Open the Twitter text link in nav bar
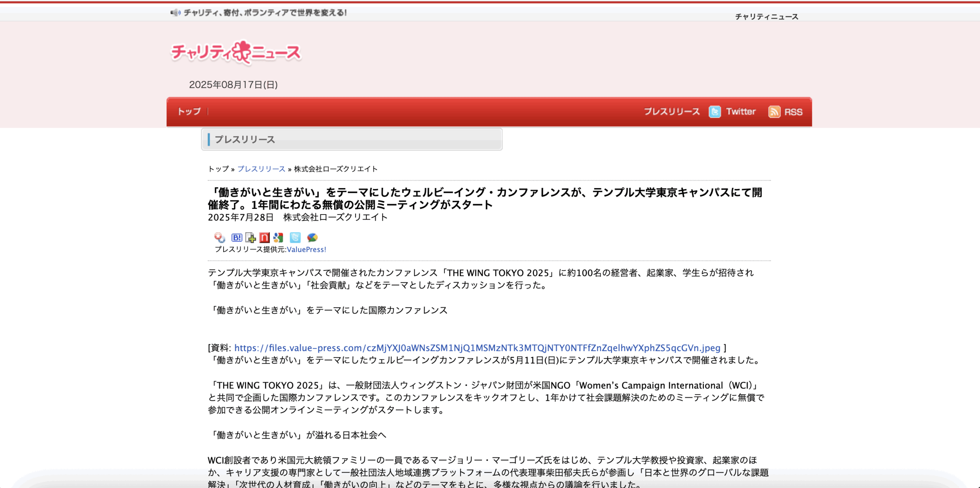Image resolution: width=980 pixels, height=488 pixels. click(x=741, y=111)
